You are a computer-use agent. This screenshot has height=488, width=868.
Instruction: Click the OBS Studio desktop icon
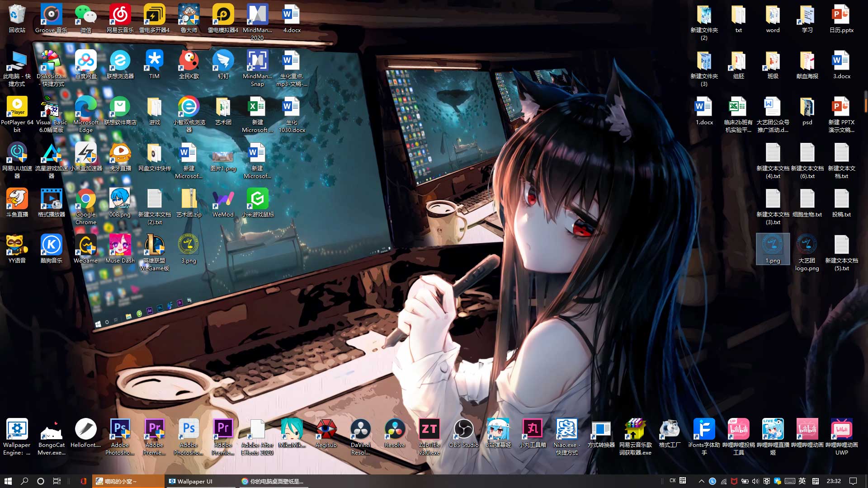click(x=463, y=434)
